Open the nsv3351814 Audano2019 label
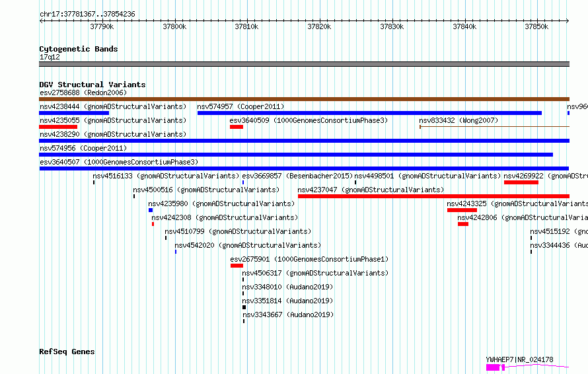The image size is (588, 374). point(287,301)
